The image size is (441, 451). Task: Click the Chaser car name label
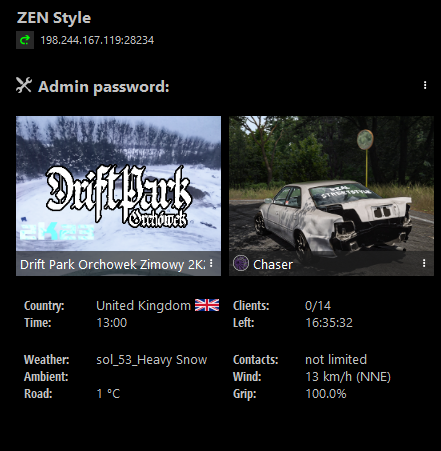coord(273,264)
